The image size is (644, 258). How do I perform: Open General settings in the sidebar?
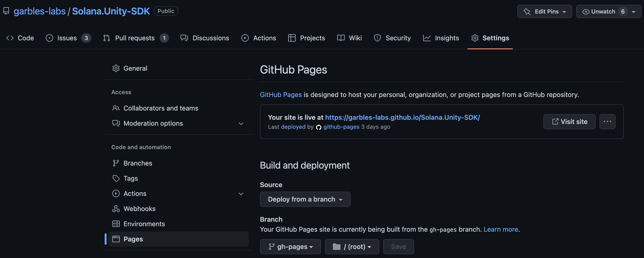click(x=178, y=68)
